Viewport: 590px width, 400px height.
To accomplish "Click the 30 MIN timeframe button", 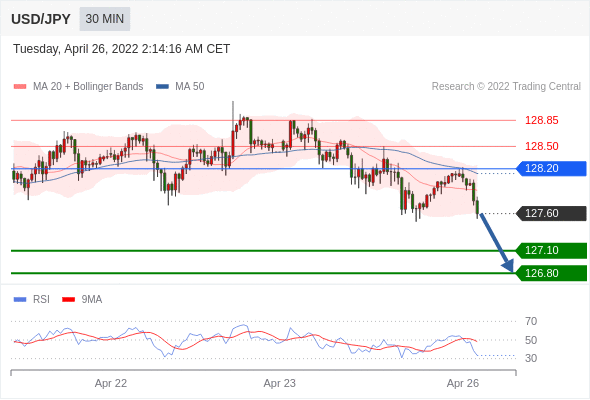I will click(x=105, y=19).
